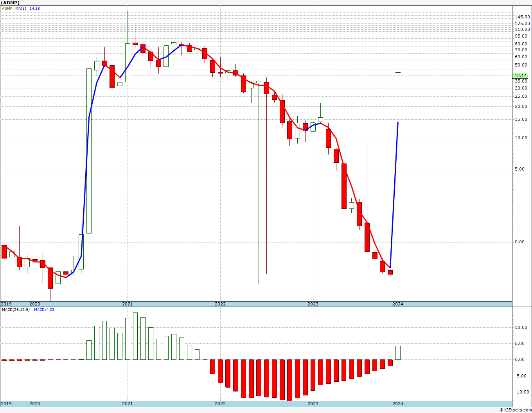Click the MACD:4.23 value label
Image resolution: width=532 pixels, height=413 pixels.
[x=44, y=309]
